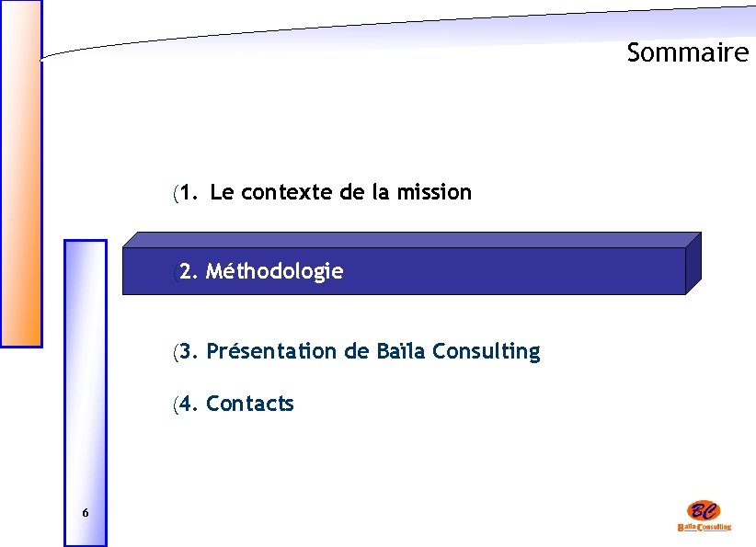756x547 pixels.
Task: Click the word "Consulting" in item 3
Action: pos(486,351)
